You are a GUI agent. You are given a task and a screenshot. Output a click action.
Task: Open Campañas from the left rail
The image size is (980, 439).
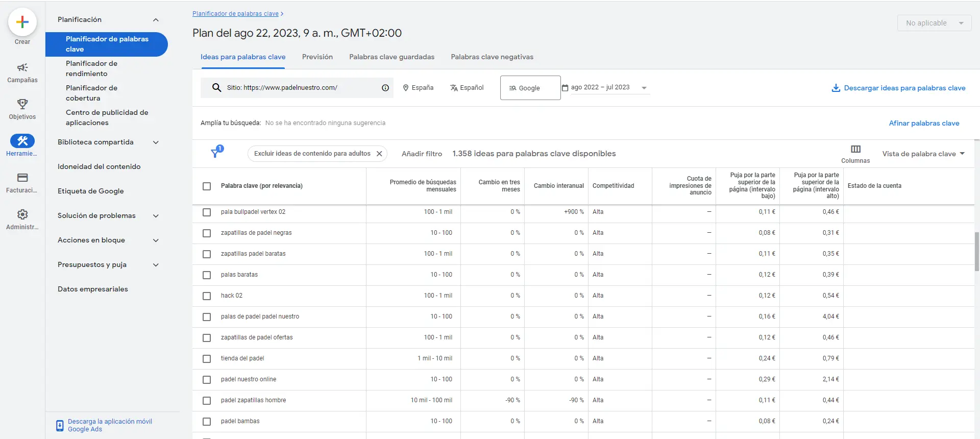(22, 68)
